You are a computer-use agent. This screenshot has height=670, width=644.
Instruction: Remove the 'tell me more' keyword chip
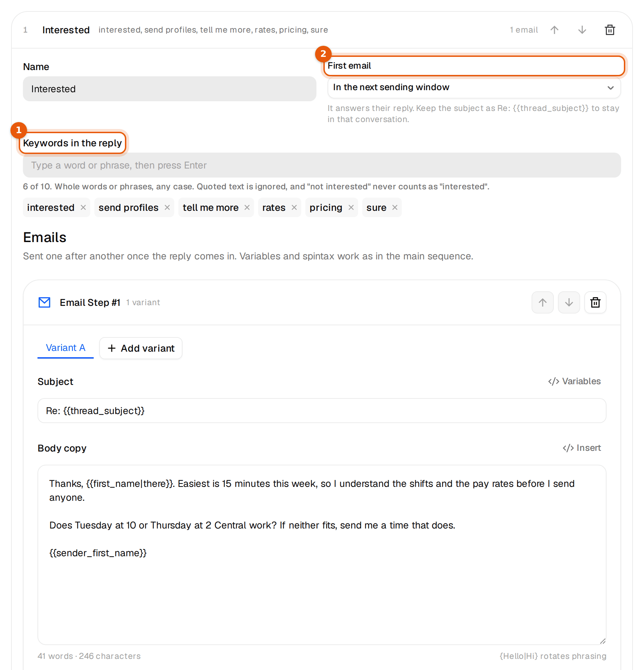pos(247,207)
